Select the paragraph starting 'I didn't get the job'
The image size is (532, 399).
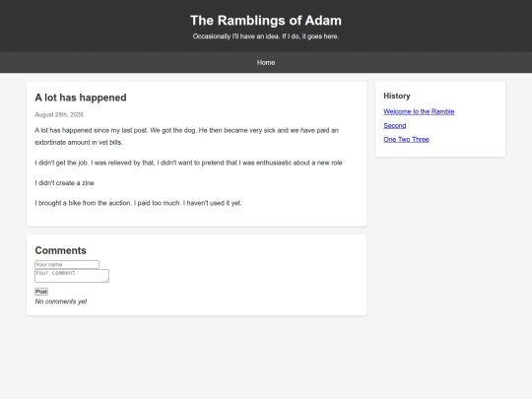188,163
